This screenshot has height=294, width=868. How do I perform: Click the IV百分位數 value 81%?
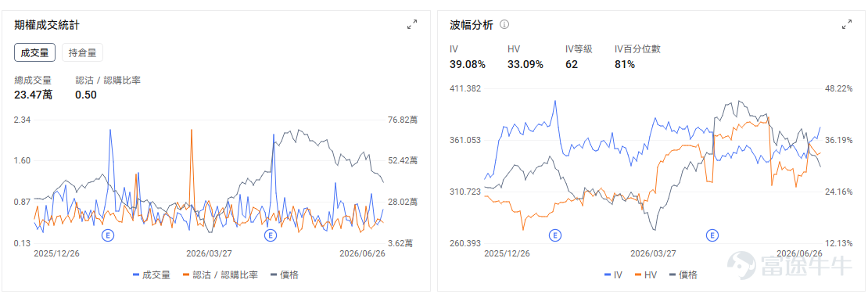point(625,65)
